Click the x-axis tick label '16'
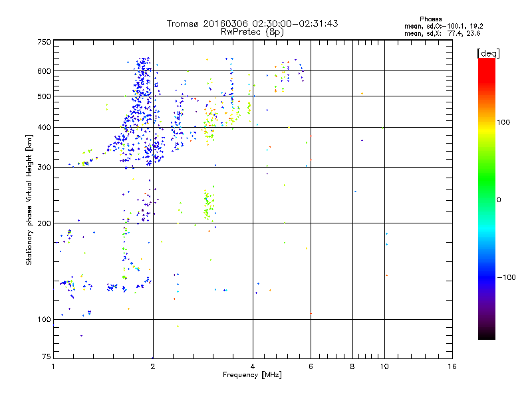Image resolution: width=532 pixels, height=399 pixels. click(x=452, y=366)
